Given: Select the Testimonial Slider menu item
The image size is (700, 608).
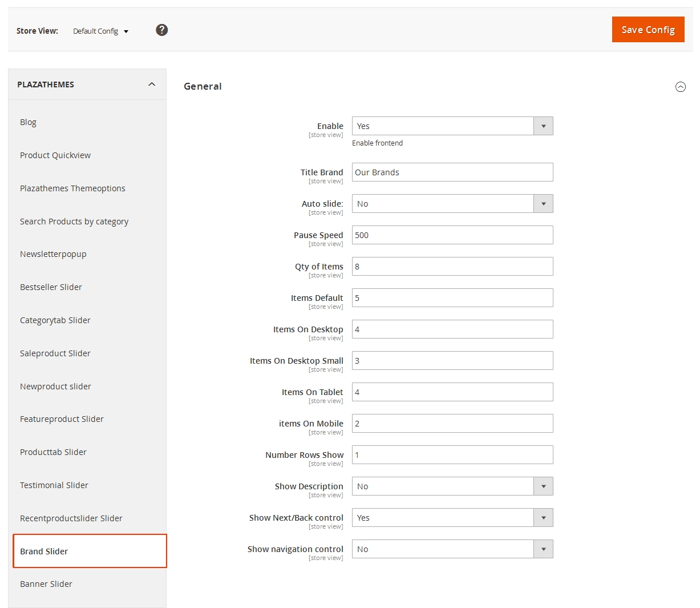Looking at the screenshot, I should coord(54,485).
